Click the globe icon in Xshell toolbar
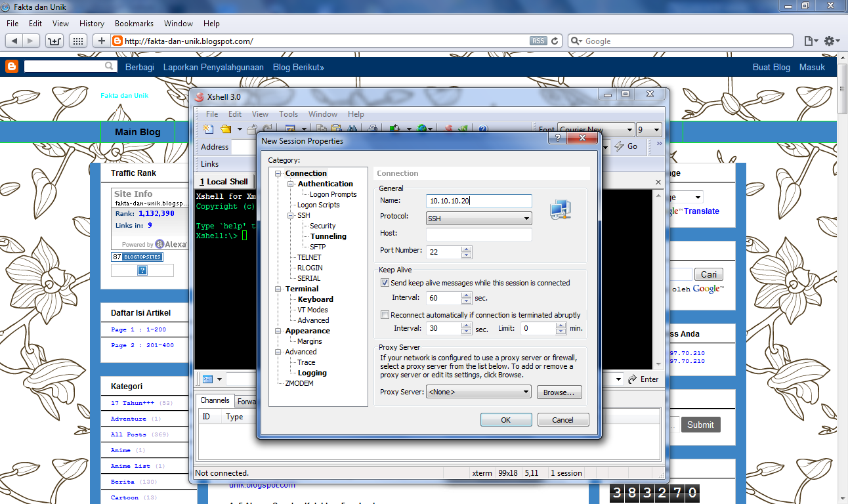 click(x=423, y=129)
